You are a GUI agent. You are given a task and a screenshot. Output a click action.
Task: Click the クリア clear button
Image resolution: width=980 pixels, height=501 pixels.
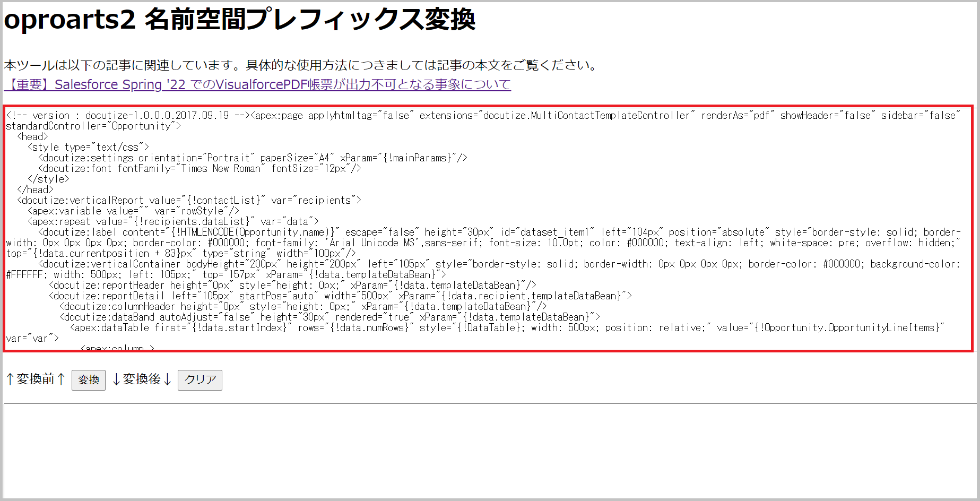pos(200,380)
